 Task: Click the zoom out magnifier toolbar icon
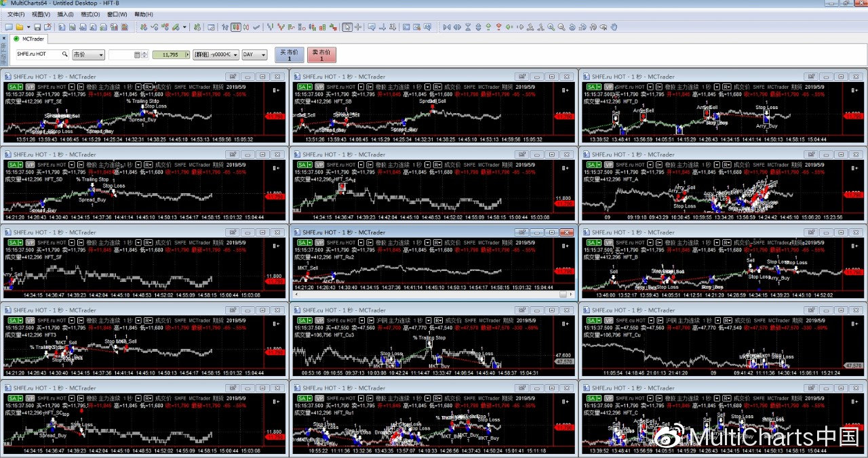coord(561,27)
